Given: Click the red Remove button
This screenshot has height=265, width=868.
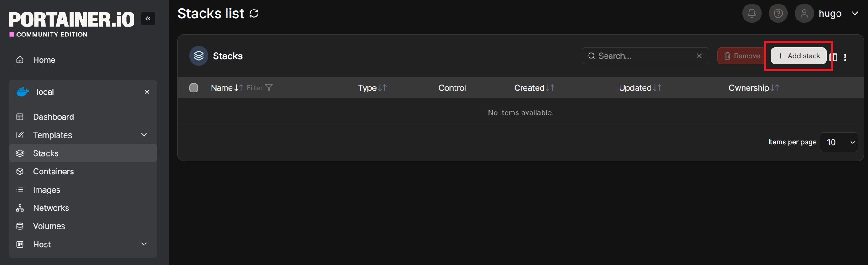Looking at the screenshot, I should tap(742, 56).
